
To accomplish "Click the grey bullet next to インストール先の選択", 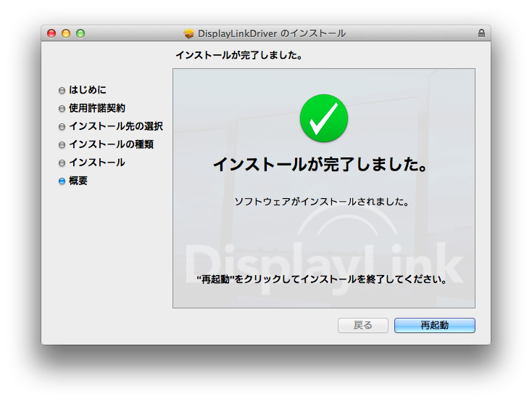I will [62, 127].
